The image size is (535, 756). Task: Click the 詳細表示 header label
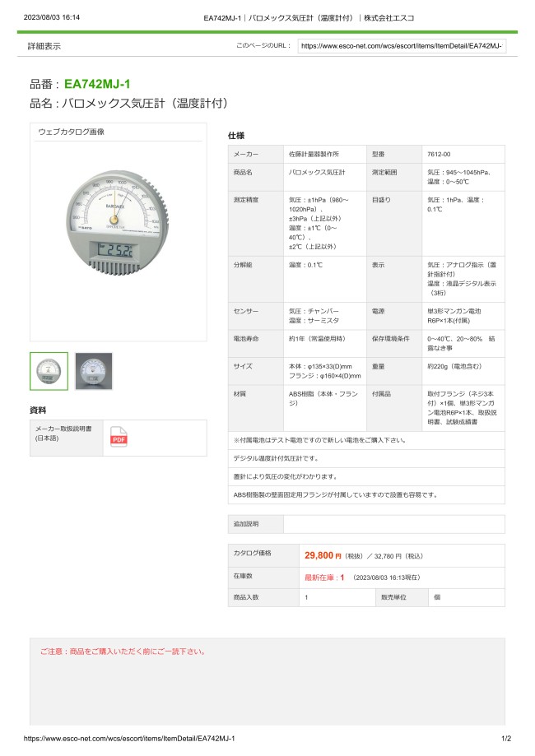coord(44,47)
